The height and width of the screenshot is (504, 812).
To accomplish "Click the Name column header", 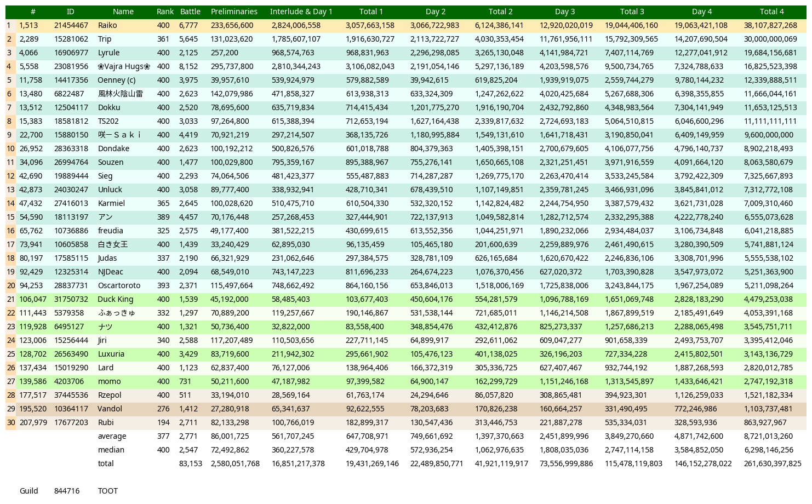I will click(x=123, y=12).
